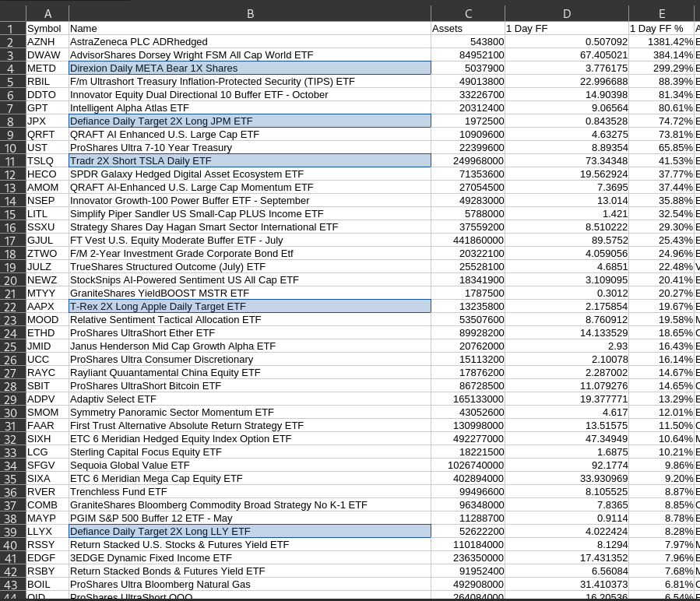The height and width of the screenshot is (601, 700).
Task: Select Adaptiv Select ETF cell
Action: click(250, 399)
